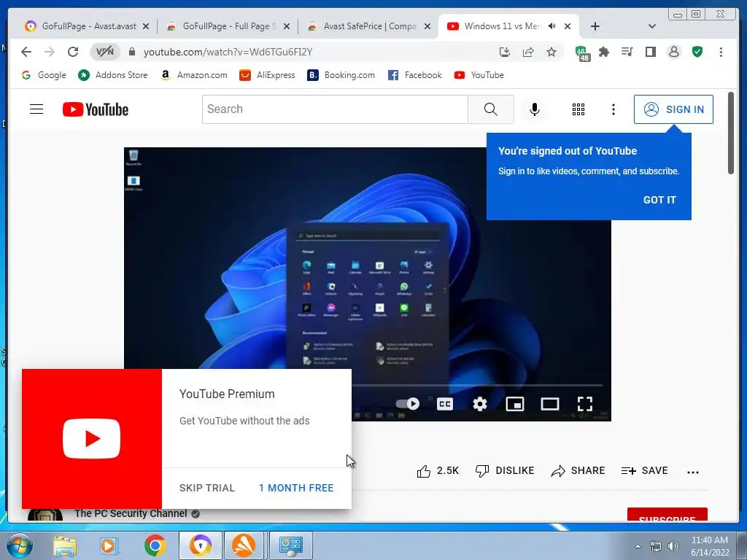This screenshot has width=747, height=560.
Task: Click the DISLIKE button
Action: (x=505, y=471)
